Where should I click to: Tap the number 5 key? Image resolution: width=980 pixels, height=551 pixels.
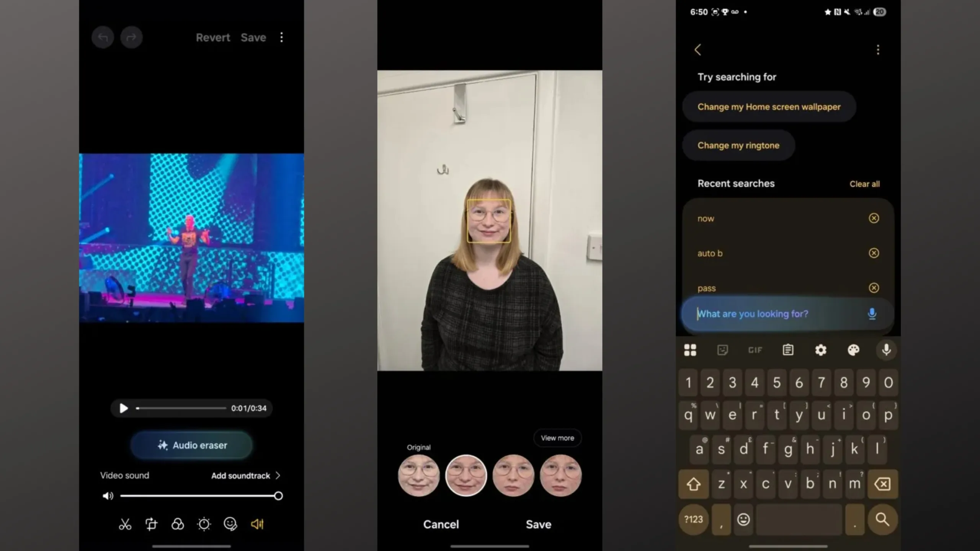point(777,383)
